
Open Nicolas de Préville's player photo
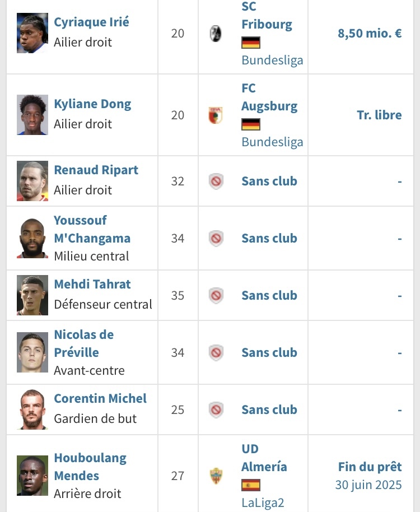click(x=32, y=352)
